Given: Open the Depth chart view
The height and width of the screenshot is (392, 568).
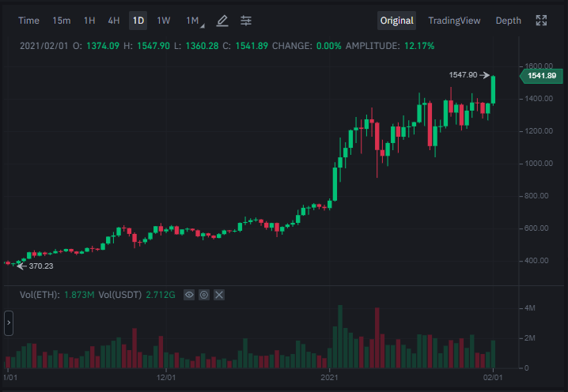Looking at the screenshot, I should pyautogui.click(x=508, y=21).
